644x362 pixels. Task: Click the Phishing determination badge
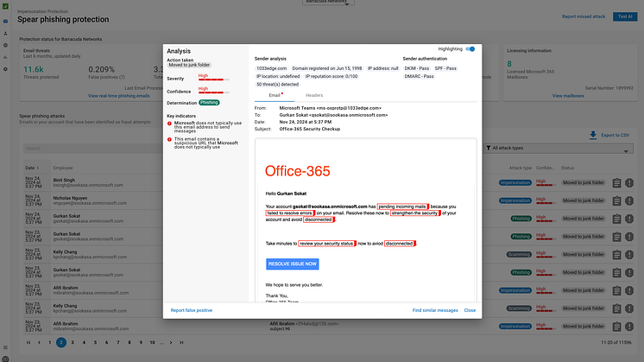[209, 103]
